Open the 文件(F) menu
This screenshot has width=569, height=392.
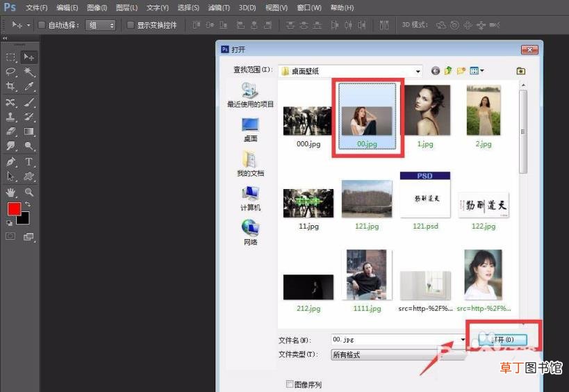pyautogui.click(x=36, y=8)
